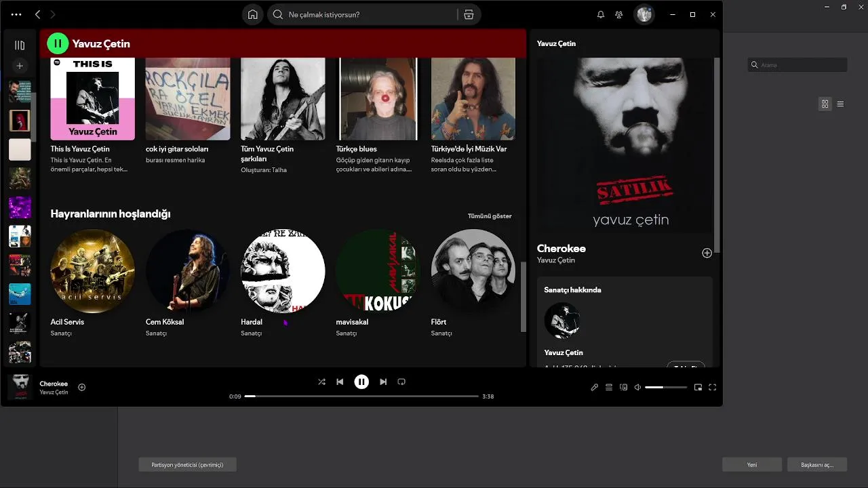The width and height of the screenshot is (868, 488).
Task: Create a playlist with the plus icon
Action: click(x=20, y=66)
